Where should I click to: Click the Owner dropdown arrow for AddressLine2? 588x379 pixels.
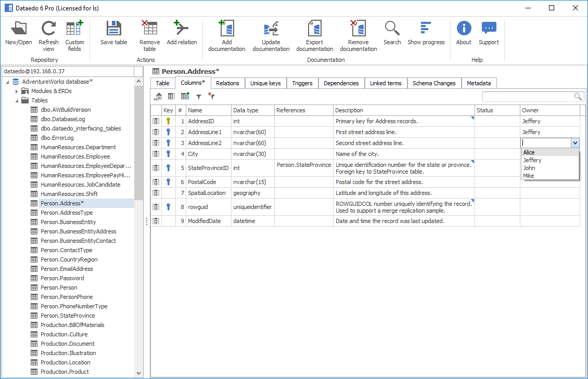pos(574,143)
